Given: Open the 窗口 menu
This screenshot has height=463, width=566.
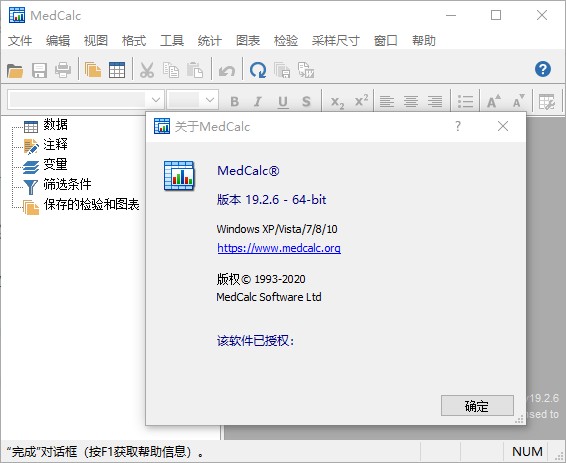Looking at the screenshot, I should 386,40.
